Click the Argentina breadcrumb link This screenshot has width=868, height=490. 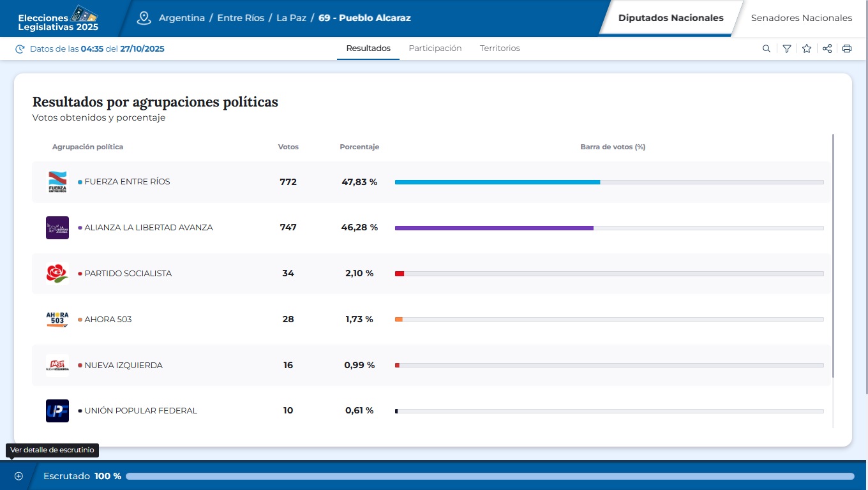click(x=182, y=18)
